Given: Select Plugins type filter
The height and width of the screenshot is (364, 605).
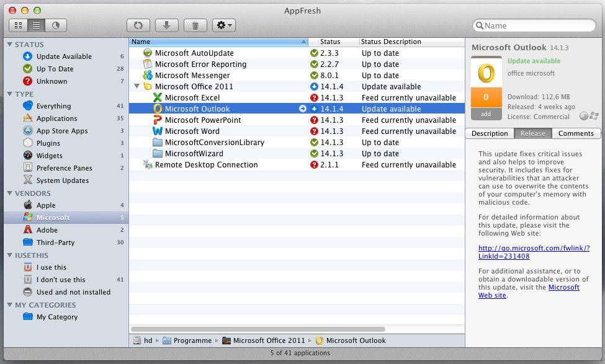Looking at the screenshot, I should pos(66,143).
